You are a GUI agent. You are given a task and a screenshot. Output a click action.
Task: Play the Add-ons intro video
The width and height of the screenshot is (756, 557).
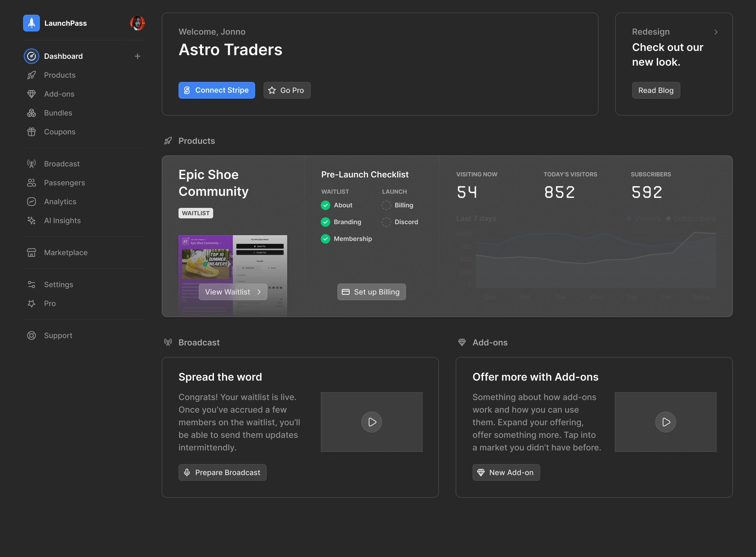click(x=665, y=422)
